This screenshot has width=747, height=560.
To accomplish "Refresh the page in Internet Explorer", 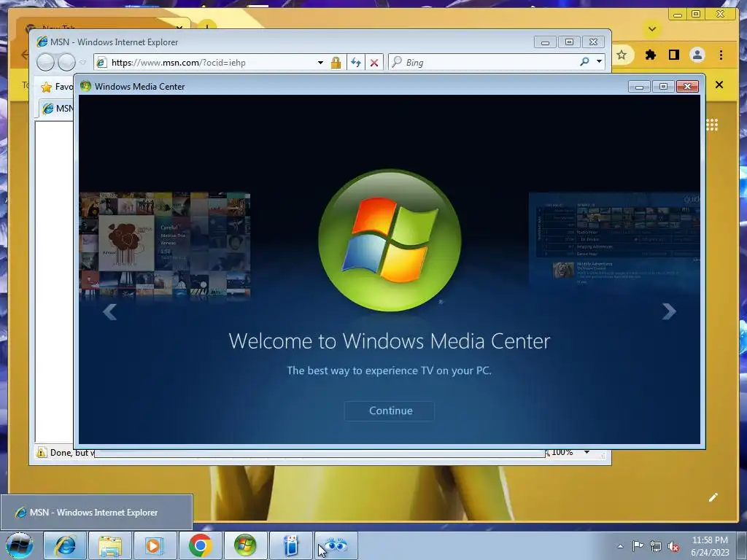I will click(356, 63).
